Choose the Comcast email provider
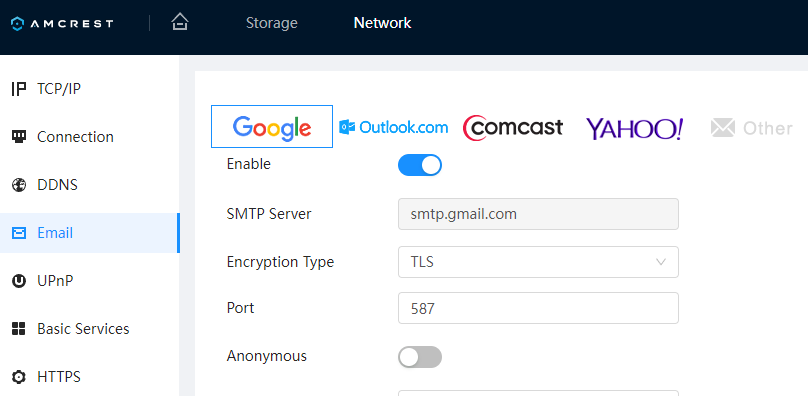The width and height of the screenshot is (808, 396). (513, 127)
